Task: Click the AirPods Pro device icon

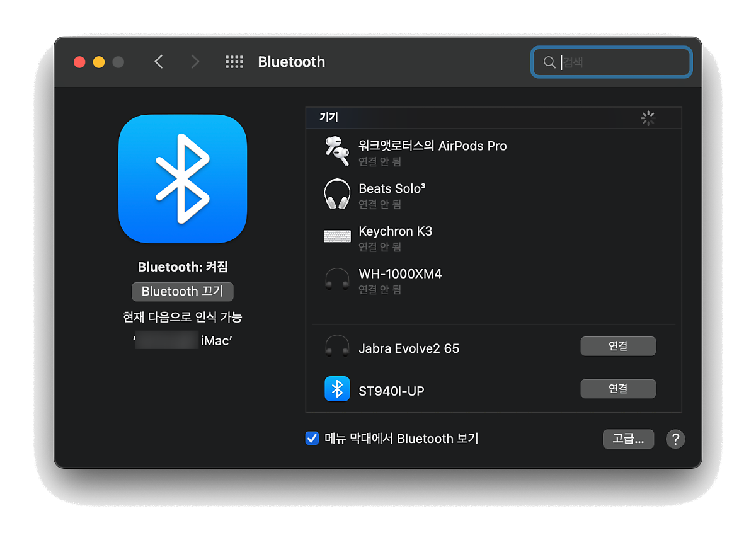Action: 337,151
